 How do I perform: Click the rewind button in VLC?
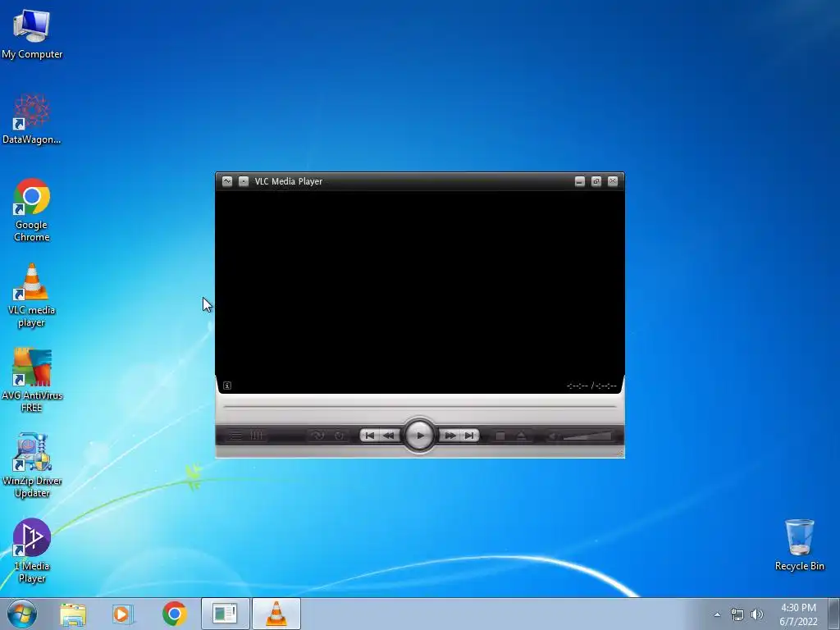(x=389, y=436)
